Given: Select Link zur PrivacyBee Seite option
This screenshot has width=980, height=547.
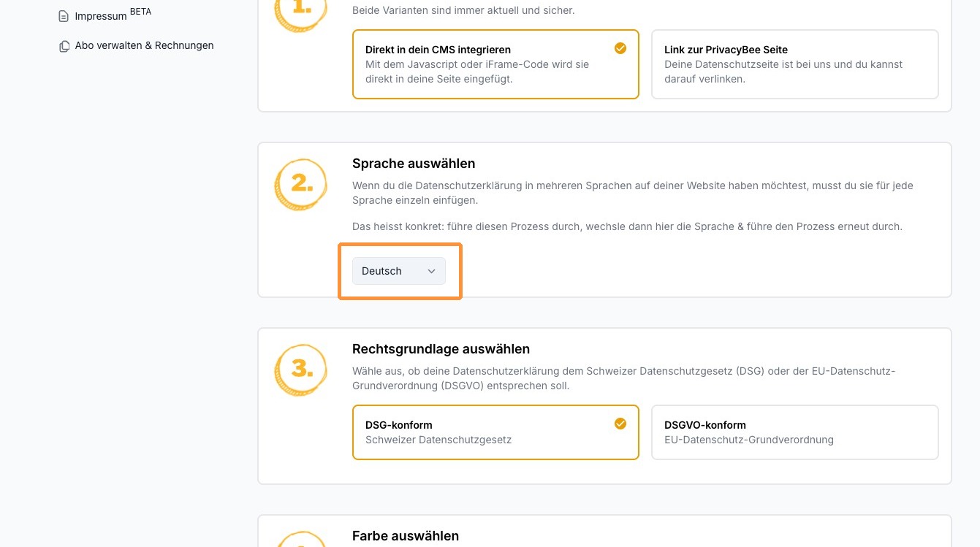Looking at the screenshot, I should tap(794, 64).
